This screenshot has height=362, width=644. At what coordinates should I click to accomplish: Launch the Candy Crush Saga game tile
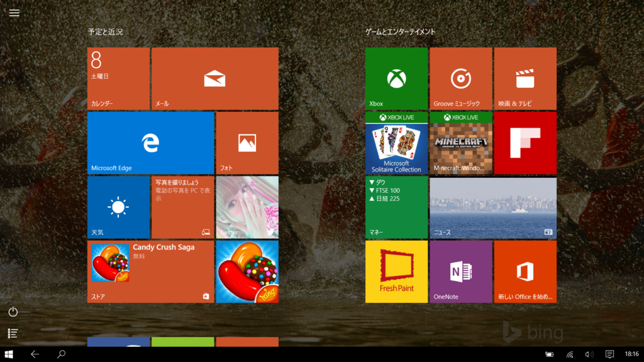click(247, 271)
